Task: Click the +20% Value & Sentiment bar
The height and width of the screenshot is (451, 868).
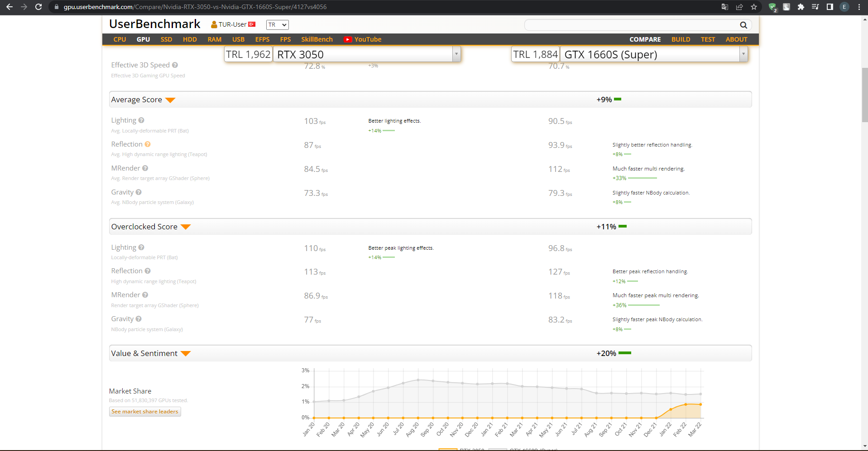Action: (x=625, y=353)
